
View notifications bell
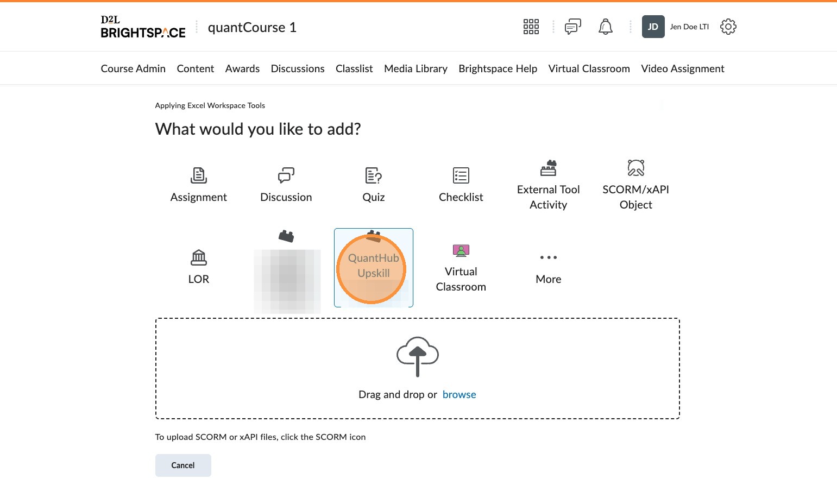605,27
